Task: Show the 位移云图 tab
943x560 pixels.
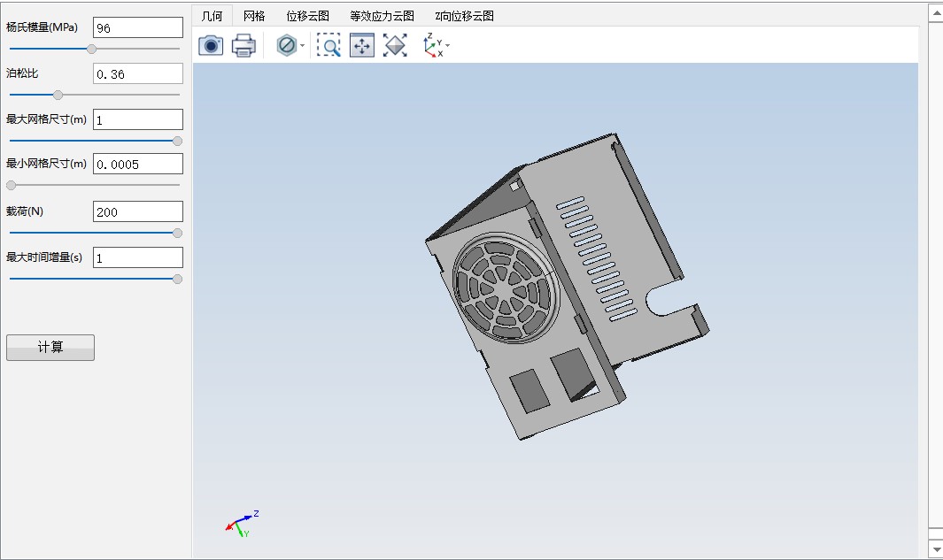Action: [x=307, y=16]
